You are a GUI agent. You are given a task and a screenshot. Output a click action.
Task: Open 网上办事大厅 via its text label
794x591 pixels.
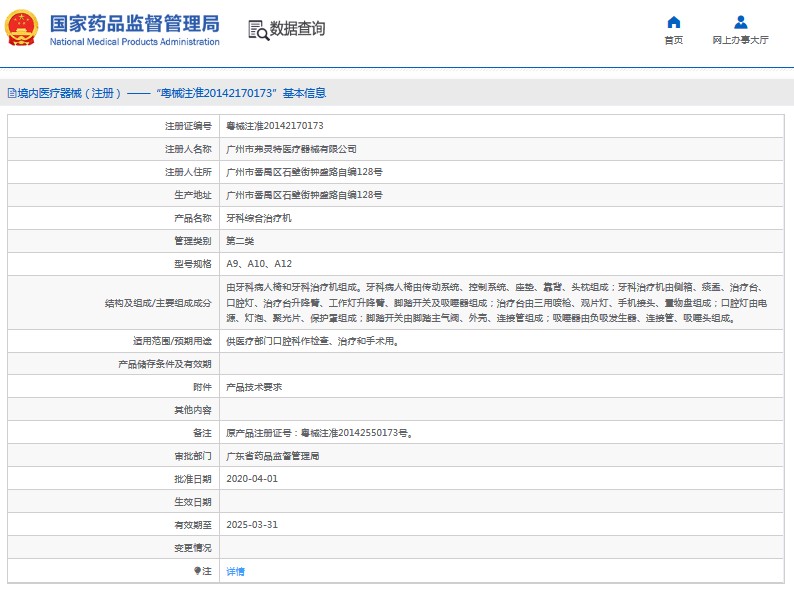tap(740, 40)
